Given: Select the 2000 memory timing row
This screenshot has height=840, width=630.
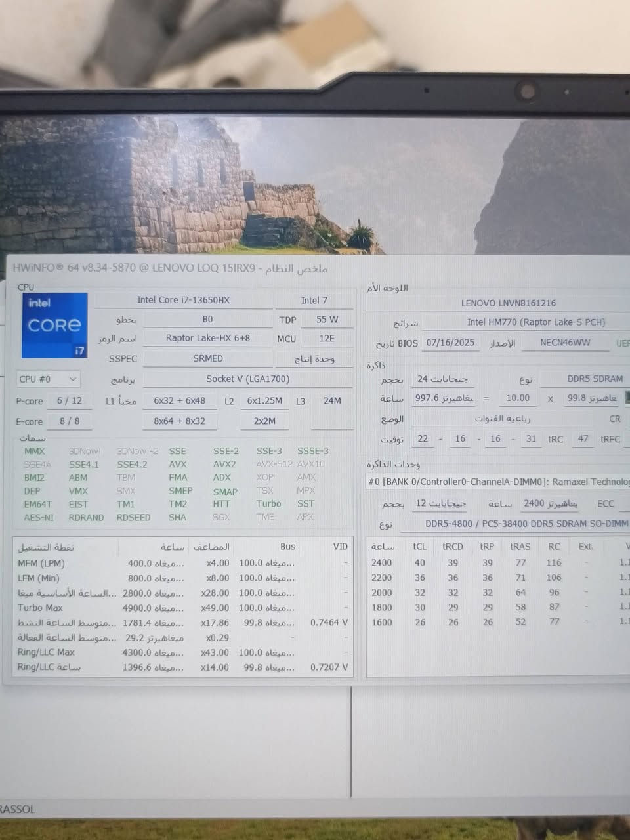Looking at the screenshot, I should (497, 592).
